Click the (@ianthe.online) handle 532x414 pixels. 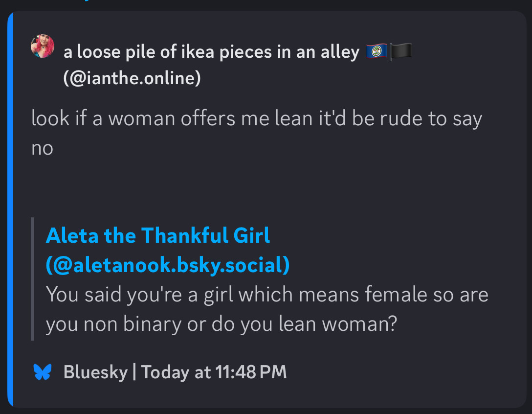click(x=132, y=78)
